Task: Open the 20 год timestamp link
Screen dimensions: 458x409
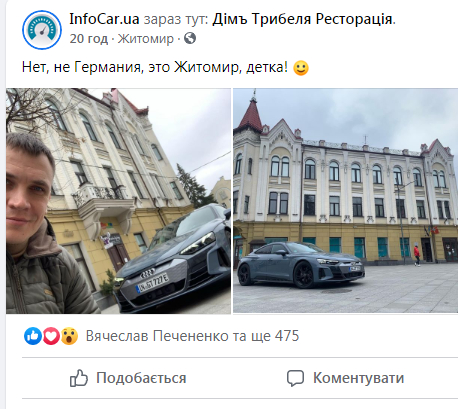Action: click(89, 39)
